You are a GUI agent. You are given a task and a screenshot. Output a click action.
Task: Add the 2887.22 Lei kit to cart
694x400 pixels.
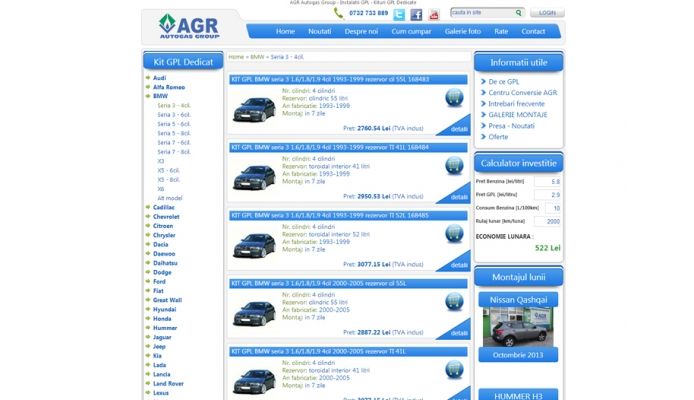point(454,302)
